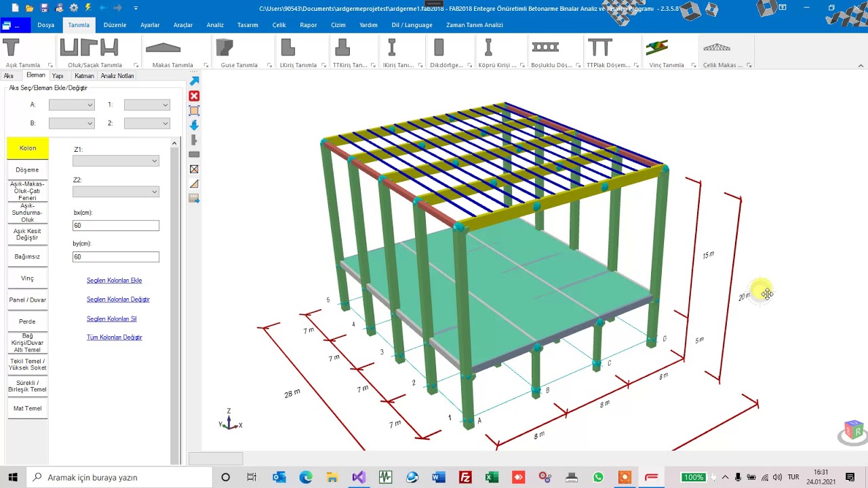Open the Z1 level dropdown
This screenshot has width=868, height=488.
[x=116, y=161]
